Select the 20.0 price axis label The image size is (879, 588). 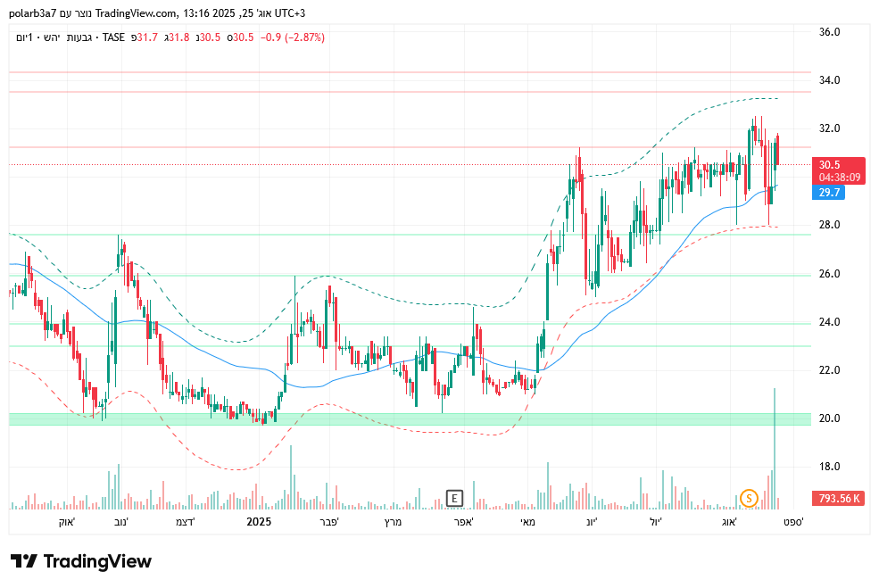[829, 418]
